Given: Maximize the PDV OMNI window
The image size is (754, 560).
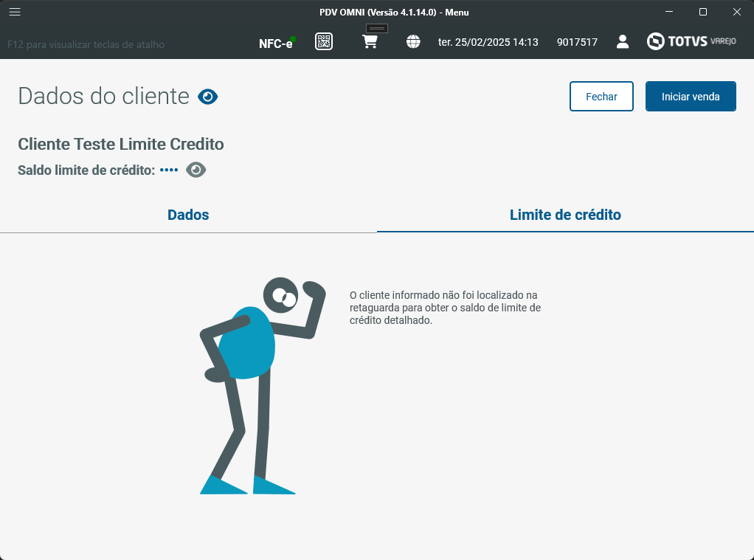Looking at the screenshot, I should (702, 12).
